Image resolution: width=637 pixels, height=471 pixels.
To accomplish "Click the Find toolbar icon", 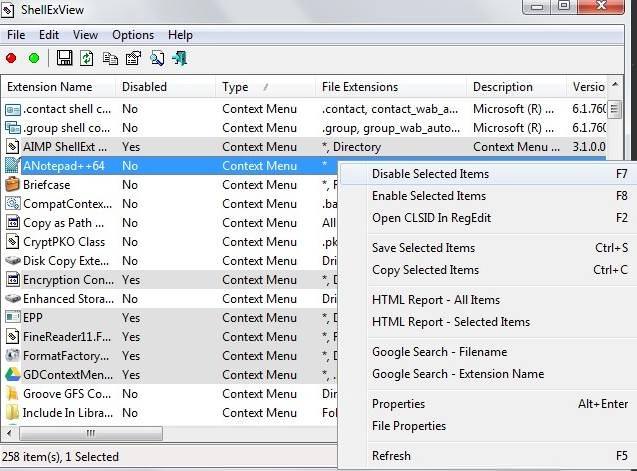I will (157, 59).
